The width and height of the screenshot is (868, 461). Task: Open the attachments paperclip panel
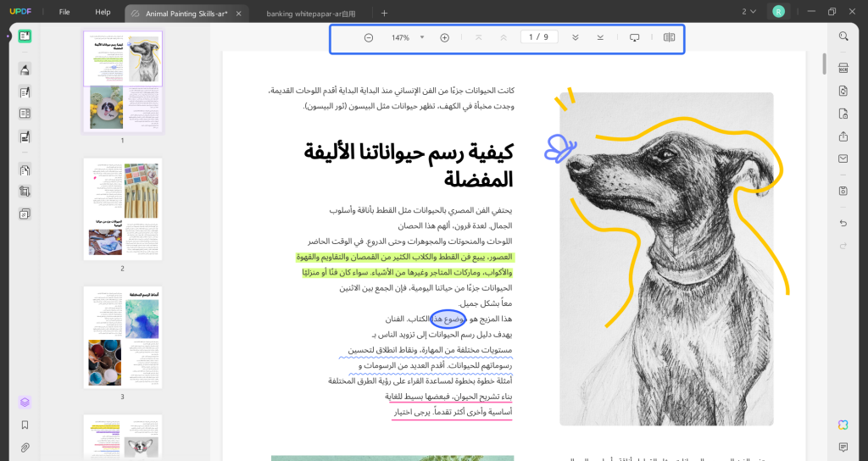coord(25,447)
